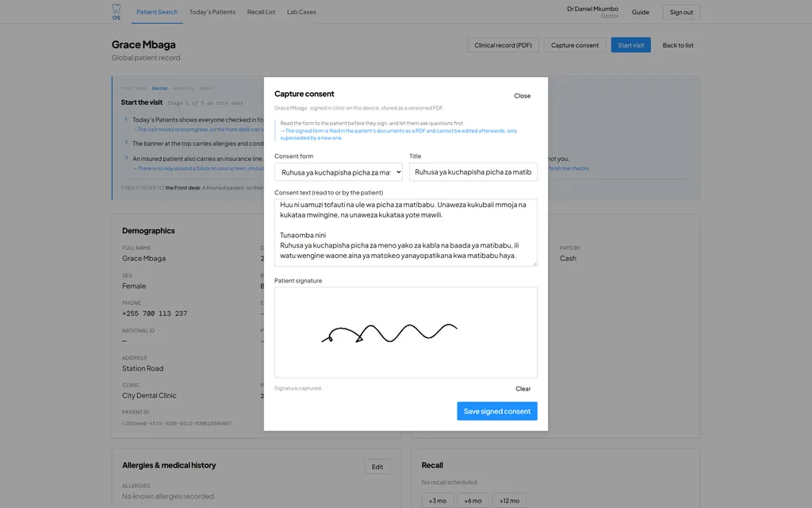Schedule recall in +6 mo
This screenshot has width=812, height=508.
[473, 500]
